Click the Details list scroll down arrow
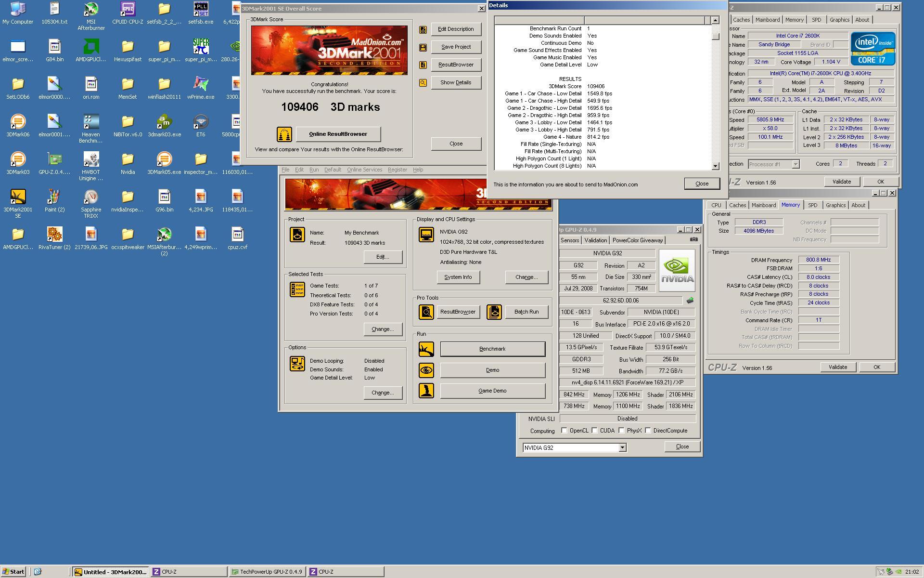 (715, 166)
